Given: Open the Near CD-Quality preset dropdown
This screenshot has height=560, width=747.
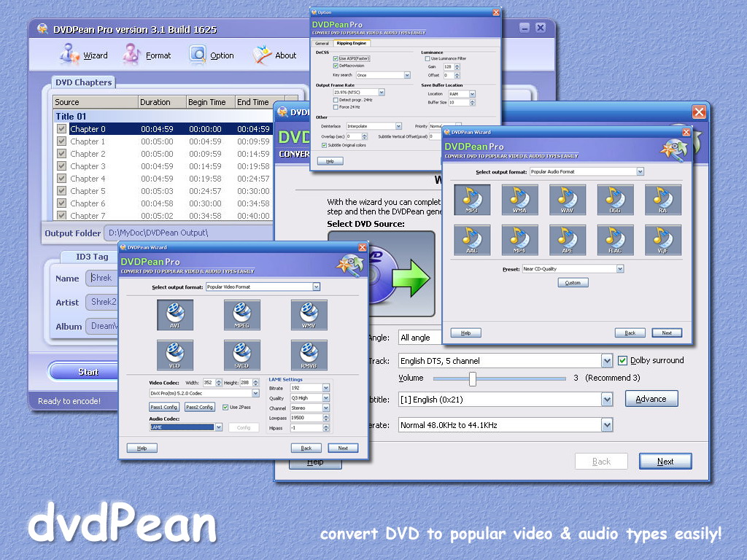Looking at the screenshot, I should [x=620, y=269].
